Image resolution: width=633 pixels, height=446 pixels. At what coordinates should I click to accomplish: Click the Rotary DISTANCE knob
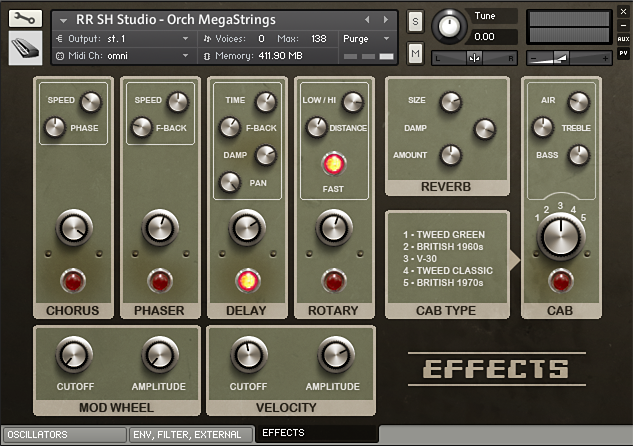pyautogui.click(x=317, y=127)
